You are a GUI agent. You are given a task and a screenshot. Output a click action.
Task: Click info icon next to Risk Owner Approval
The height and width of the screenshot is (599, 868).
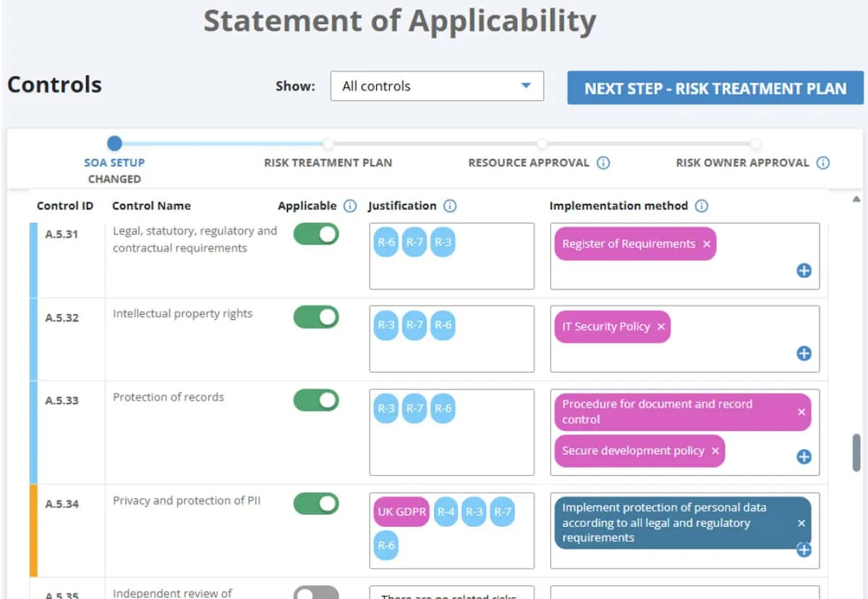(x=822, y=163)
